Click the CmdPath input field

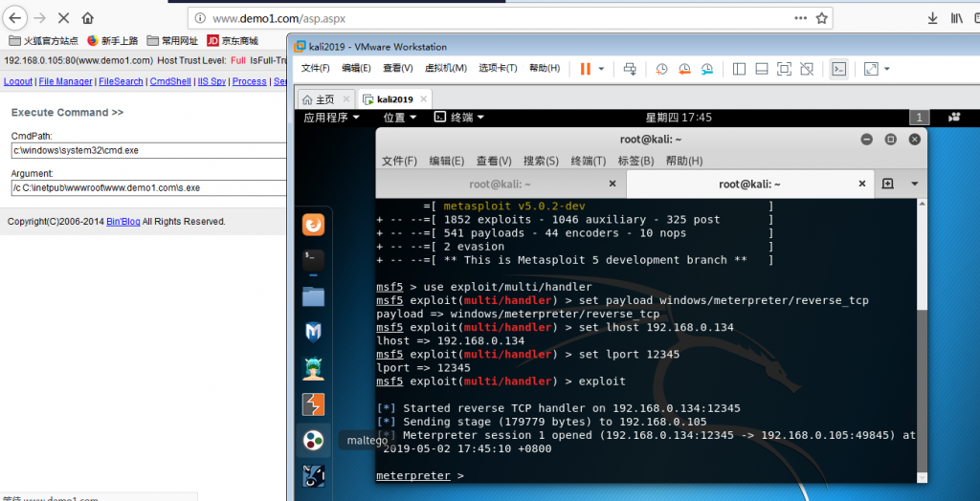pos(148,150)
